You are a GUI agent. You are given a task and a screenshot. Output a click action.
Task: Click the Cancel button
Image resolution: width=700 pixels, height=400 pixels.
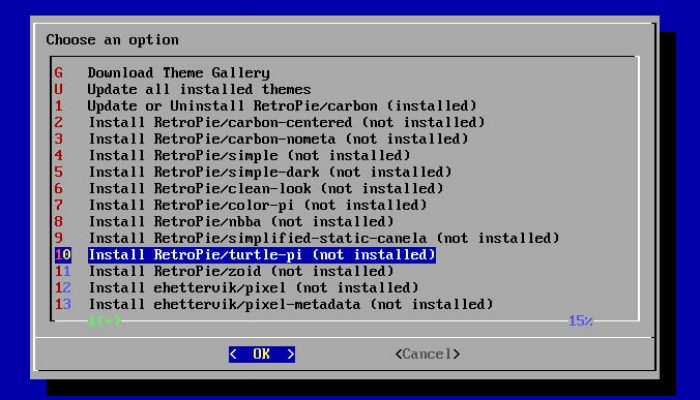click(x=428, y=354)
